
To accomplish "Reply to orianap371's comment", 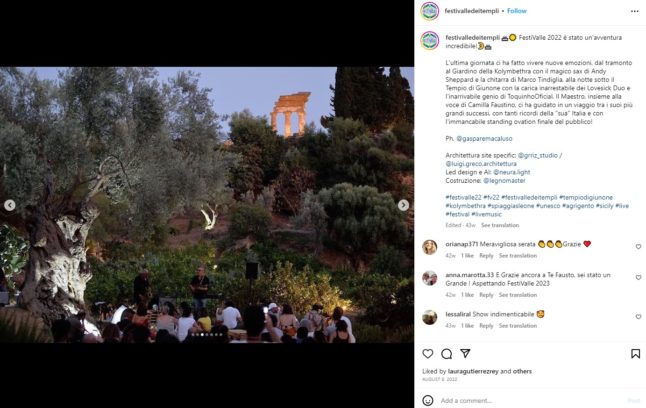I will [486, 256].
